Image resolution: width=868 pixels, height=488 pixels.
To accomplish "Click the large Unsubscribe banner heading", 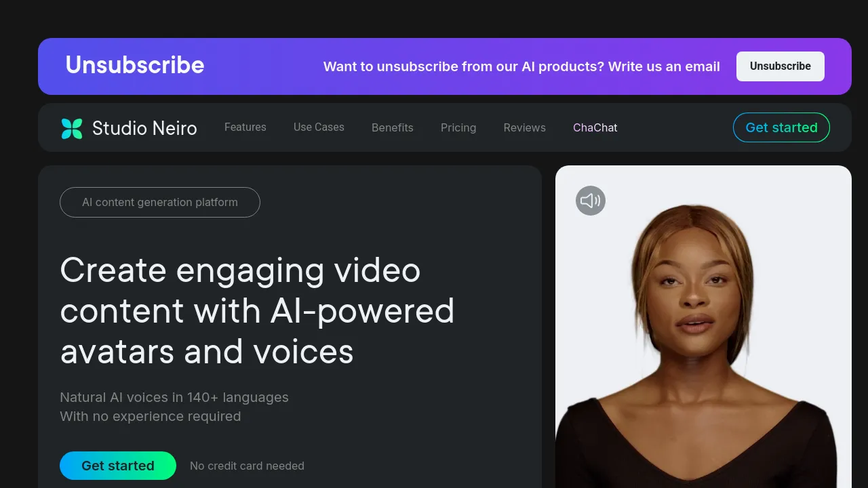I will coord(135,65).
